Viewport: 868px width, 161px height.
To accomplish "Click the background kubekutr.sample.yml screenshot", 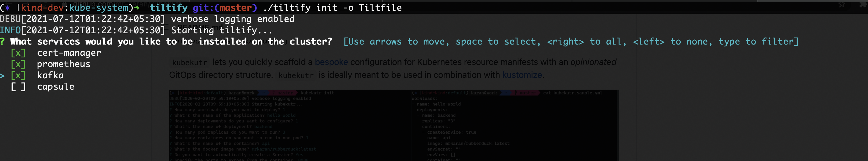I will coord(515,125).
